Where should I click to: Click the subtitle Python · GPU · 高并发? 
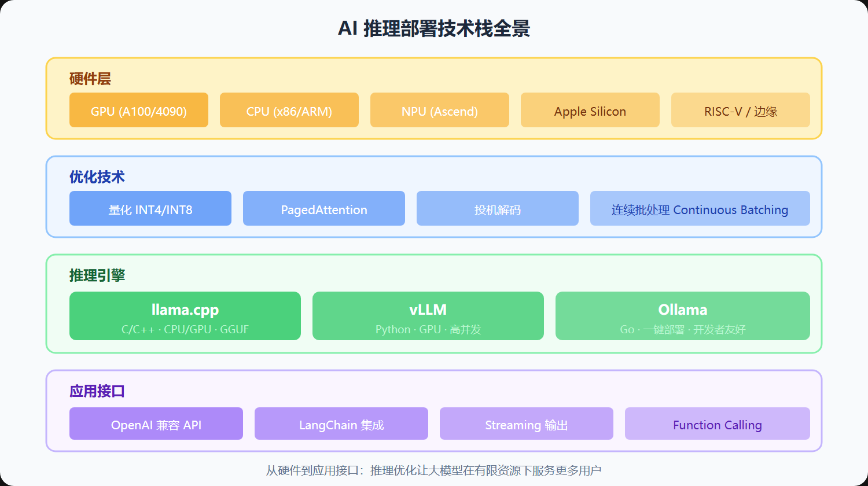[x=428, y=329]
